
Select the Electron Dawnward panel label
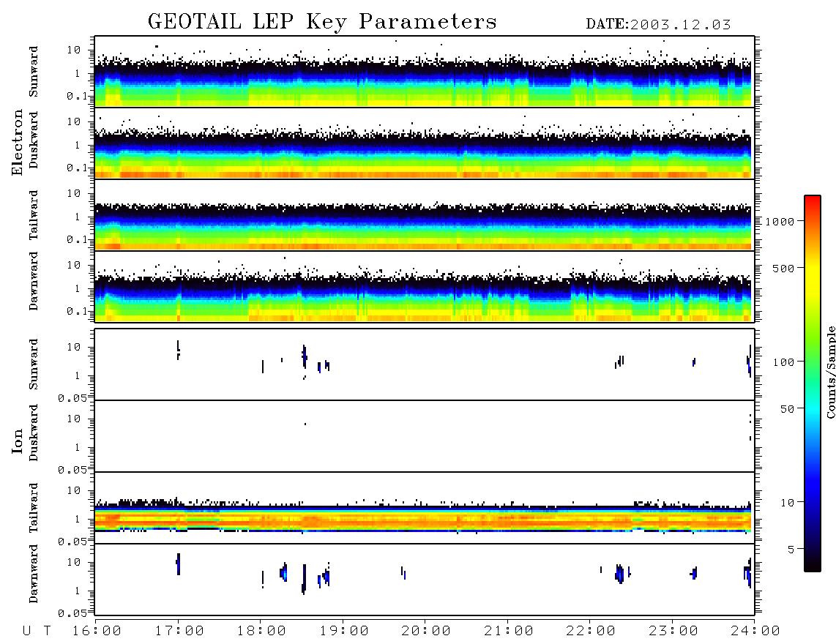34,281
